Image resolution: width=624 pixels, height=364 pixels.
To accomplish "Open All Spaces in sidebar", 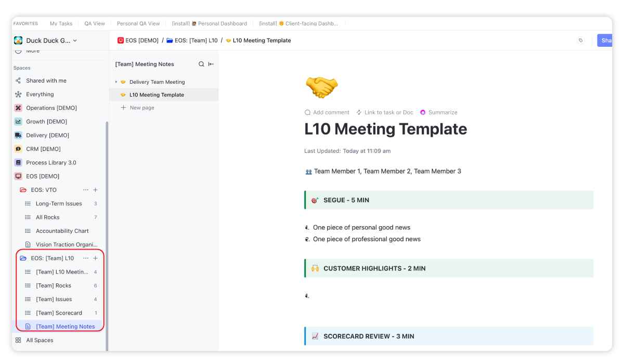I will (x=40, y=340).
